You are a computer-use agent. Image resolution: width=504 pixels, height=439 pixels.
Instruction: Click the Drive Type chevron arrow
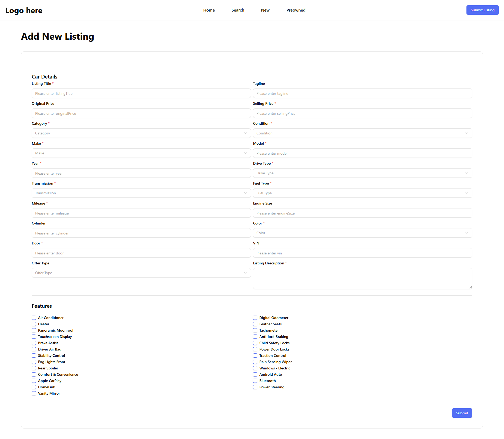coord(466,173)
